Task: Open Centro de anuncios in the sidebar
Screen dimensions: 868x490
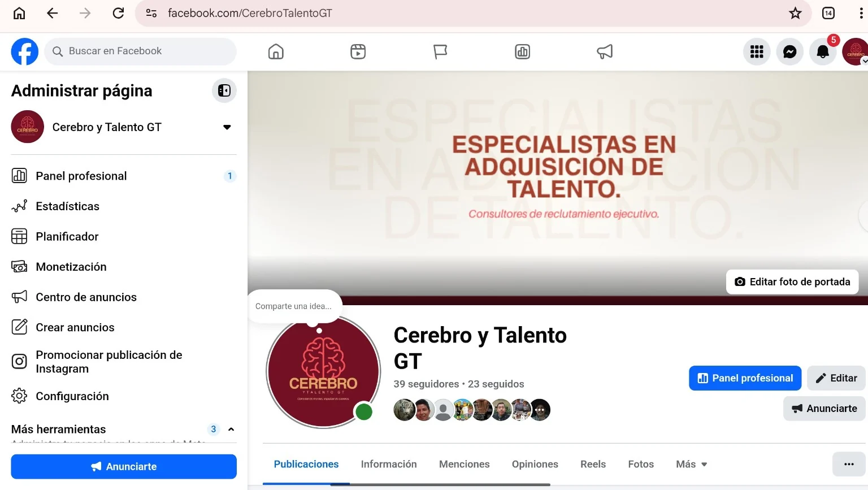Action: click(124, 297)
